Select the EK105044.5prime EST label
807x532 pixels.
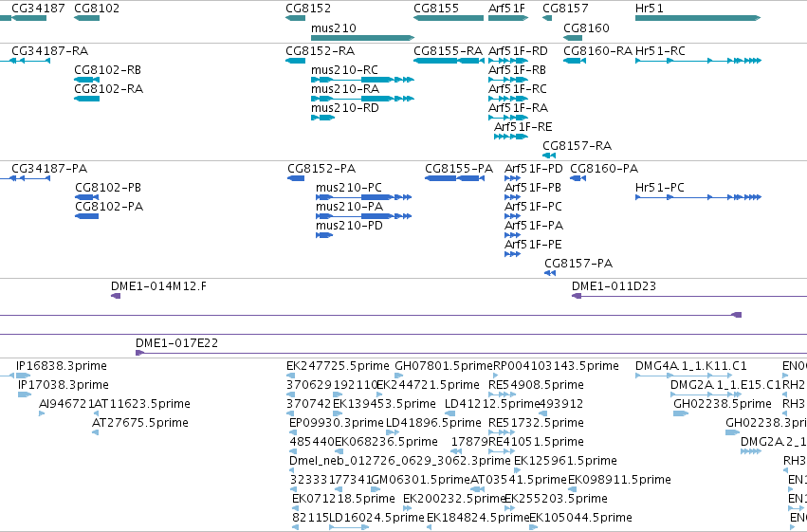[580, 518]
